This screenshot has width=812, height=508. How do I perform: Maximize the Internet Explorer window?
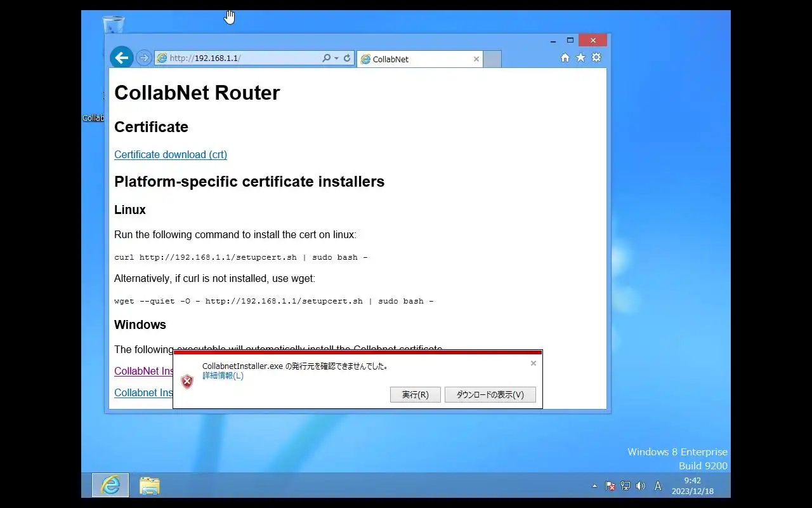[x=570, y=41]
